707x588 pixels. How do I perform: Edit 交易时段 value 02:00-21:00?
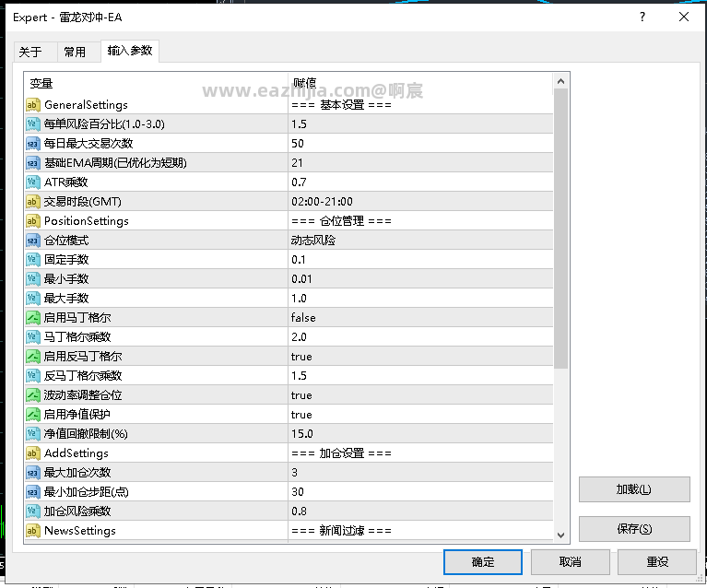(x=420, y=202)
